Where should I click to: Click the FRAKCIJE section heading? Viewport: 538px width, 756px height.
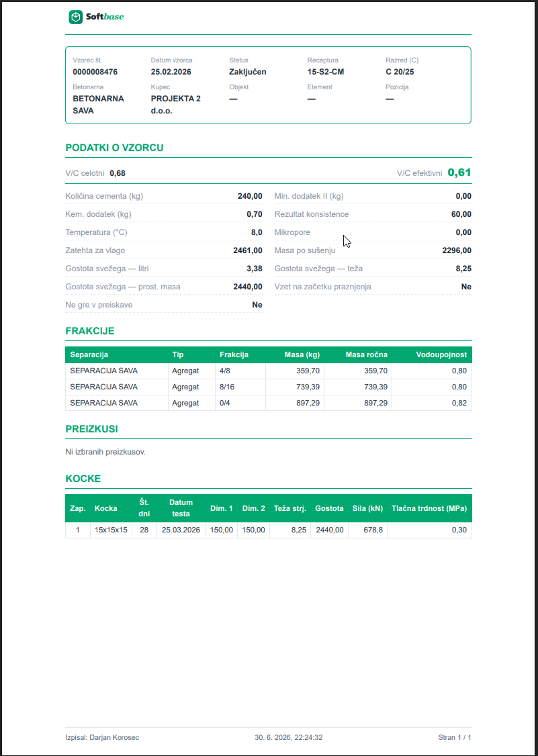[90, 331]
